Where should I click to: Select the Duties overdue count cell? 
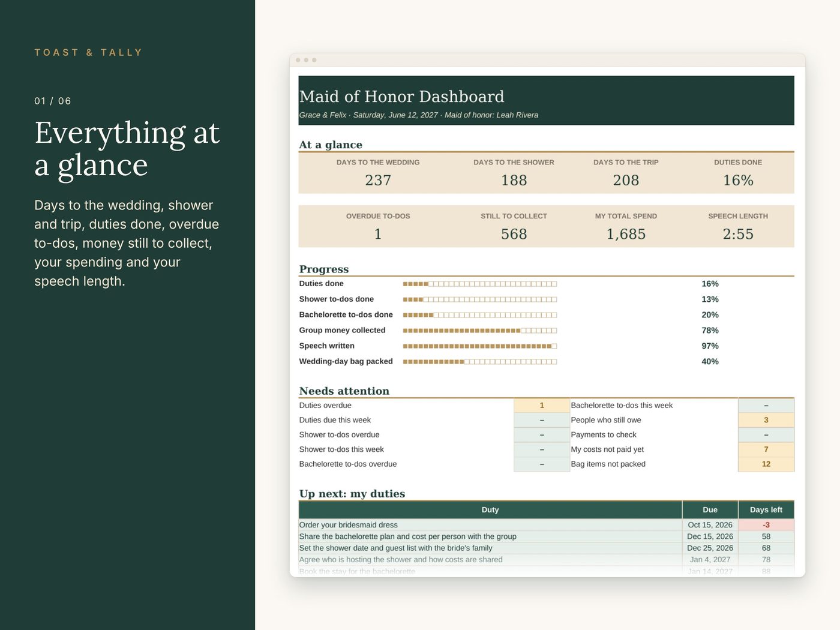point(542,406)
